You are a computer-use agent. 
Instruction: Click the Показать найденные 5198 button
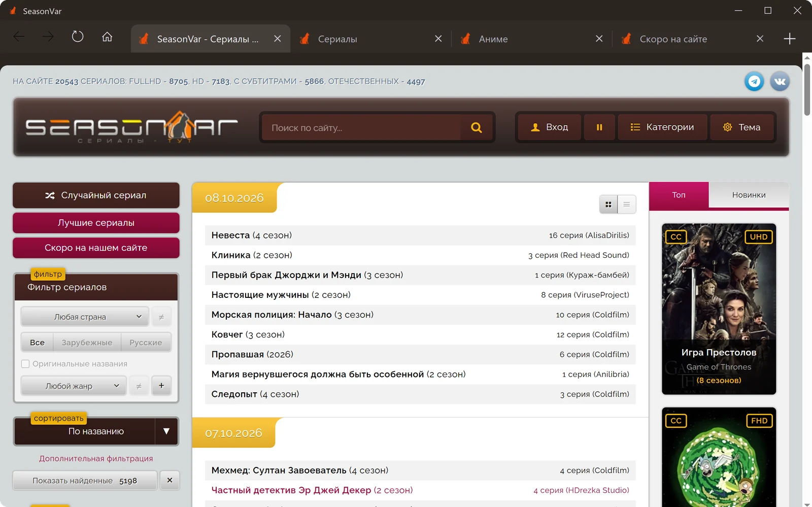pos(85,481)
